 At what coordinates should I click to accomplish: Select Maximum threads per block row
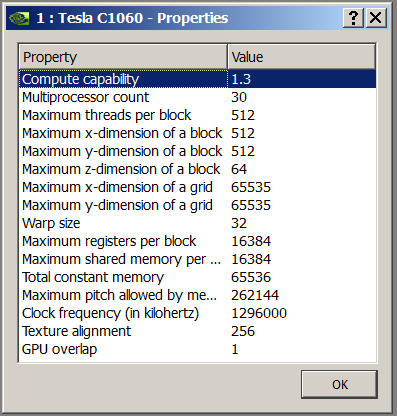[198, 115]
